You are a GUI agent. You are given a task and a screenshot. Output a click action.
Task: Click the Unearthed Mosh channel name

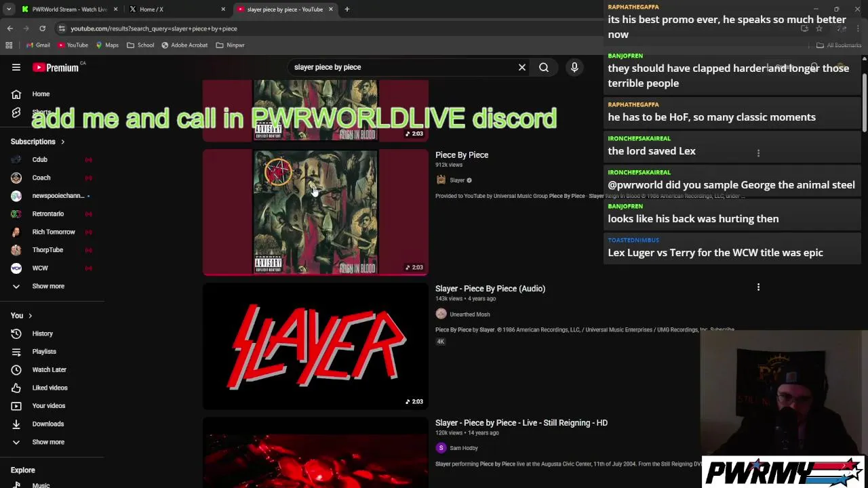click(469, 314)
